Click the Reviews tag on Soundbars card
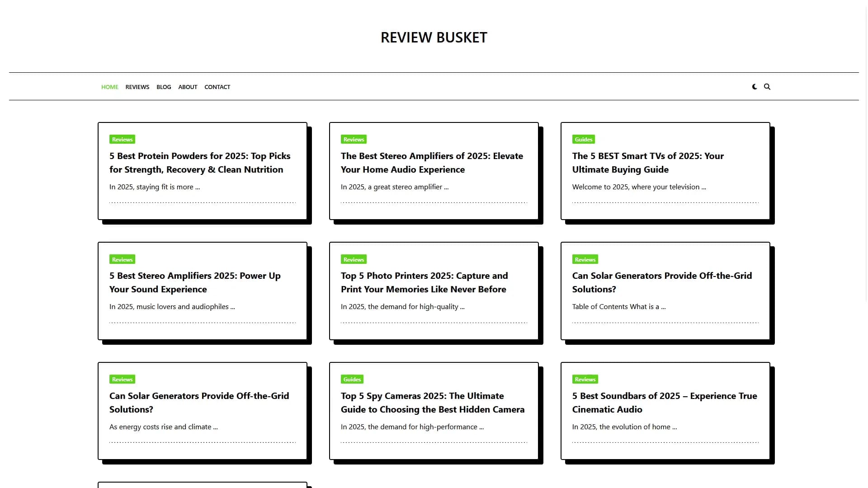This screenshot has height=488, width=868. [x=585, y=380]
